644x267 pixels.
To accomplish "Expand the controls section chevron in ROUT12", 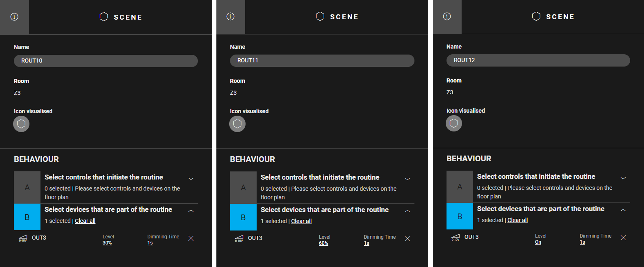I will 623,178.
